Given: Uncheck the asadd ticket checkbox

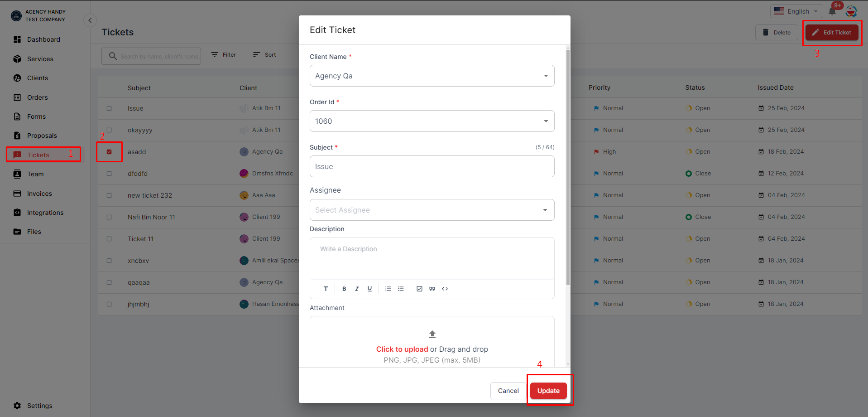Looking at the screenshot, I should coord(109,152).
